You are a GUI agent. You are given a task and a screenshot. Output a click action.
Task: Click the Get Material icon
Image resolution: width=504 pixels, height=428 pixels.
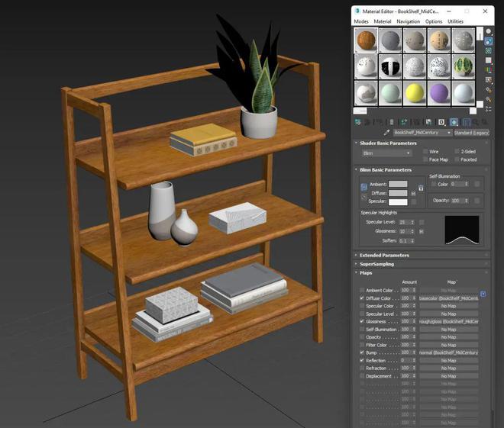tap(357, 121)
